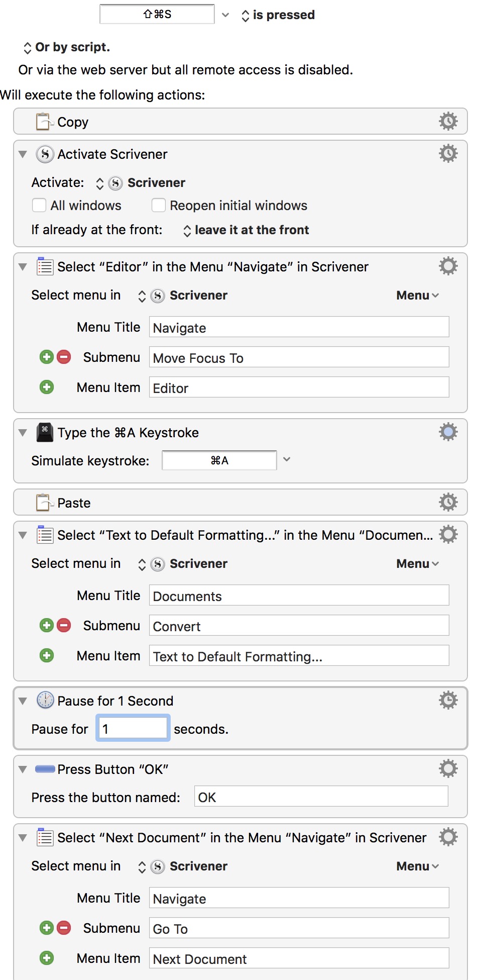The height and width of the screenshot is (980, 477).
Task: Collapse the Activate Scrivener action
Action: (23, 154)
